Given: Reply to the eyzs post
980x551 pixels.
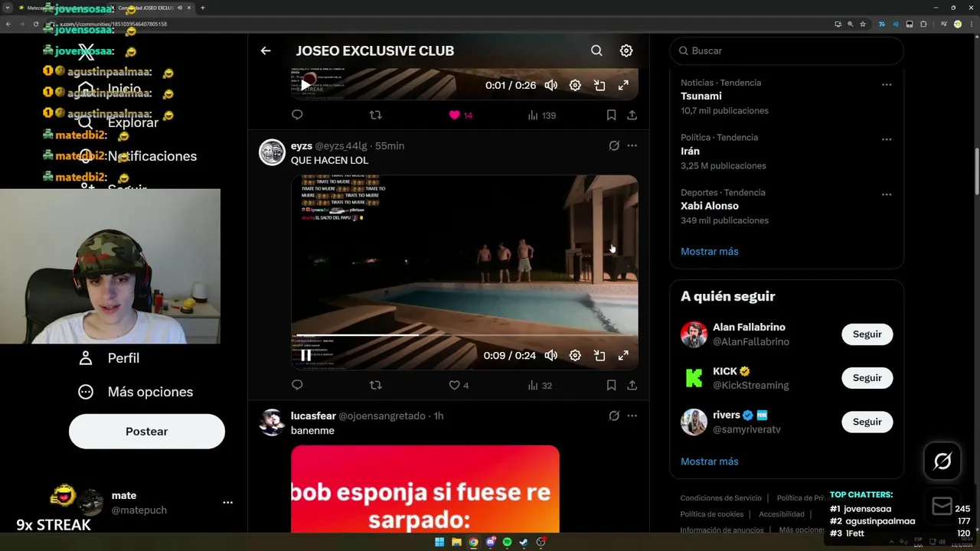Looking at the screenshot, I should (x=297, y=385).
